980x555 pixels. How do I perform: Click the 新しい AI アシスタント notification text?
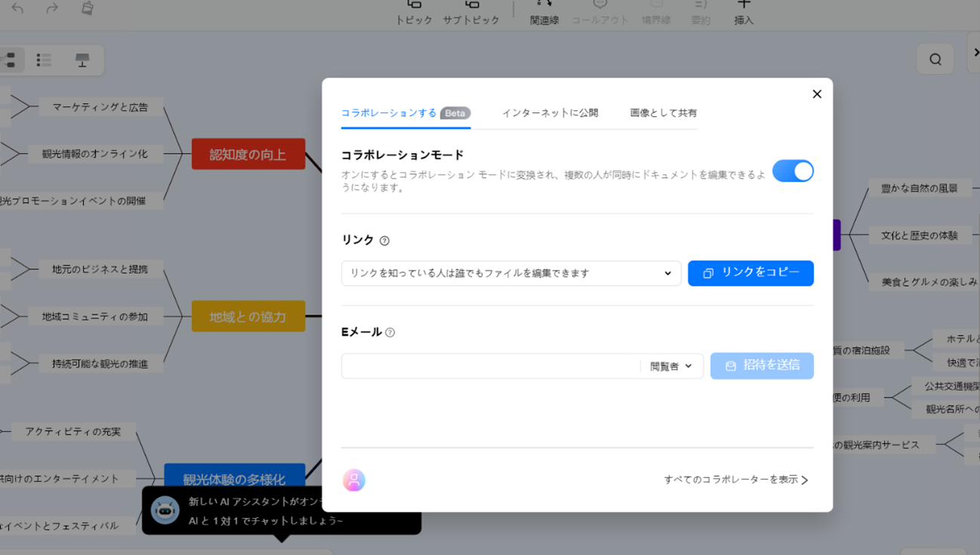tap(257, 501)
